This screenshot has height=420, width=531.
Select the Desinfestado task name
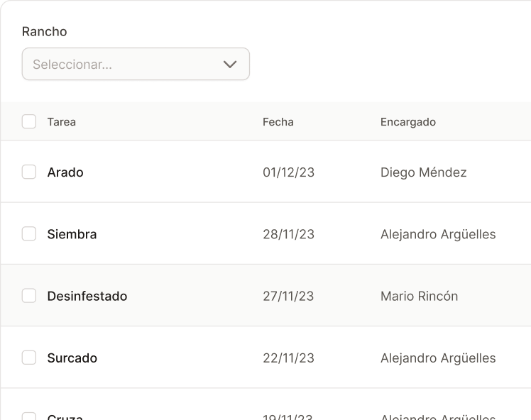[x=87, y=296]
